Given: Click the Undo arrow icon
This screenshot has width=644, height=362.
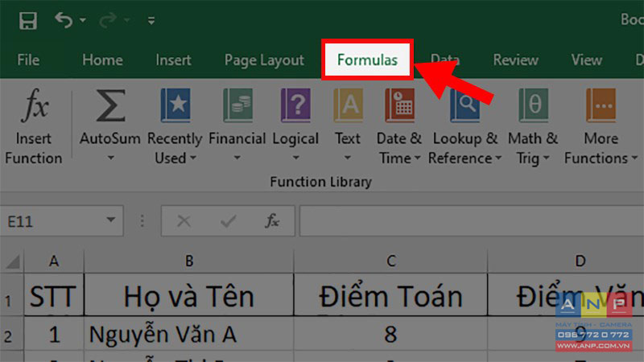Looking at the screenshot, I should [x=64, y=19].
